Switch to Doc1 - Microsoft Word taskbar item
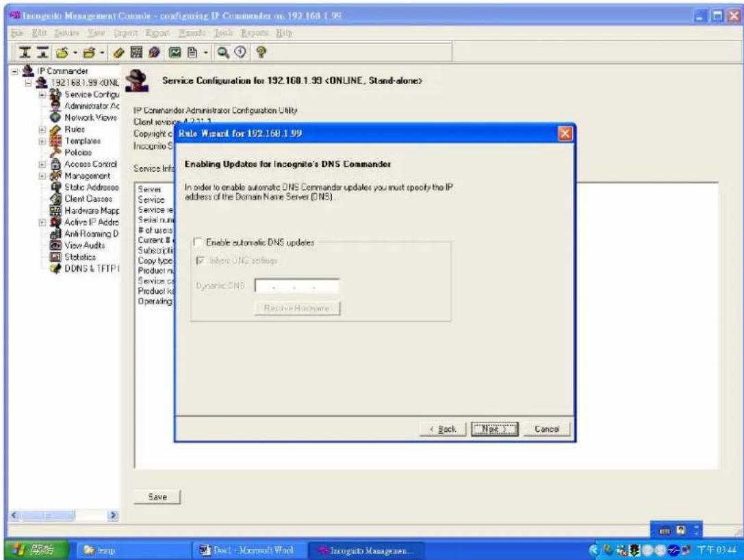 (x=248, y=550)
